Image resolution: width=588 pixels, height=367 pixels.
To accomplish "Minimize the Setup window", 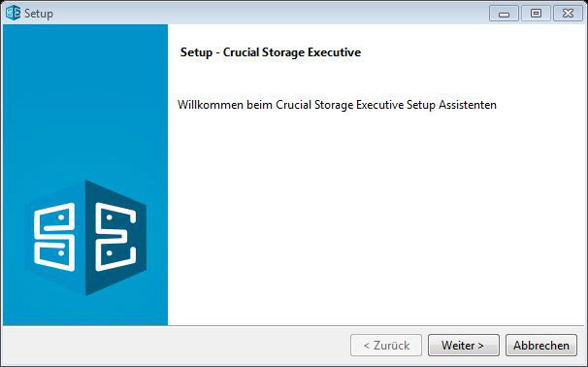I will point(504,14).
